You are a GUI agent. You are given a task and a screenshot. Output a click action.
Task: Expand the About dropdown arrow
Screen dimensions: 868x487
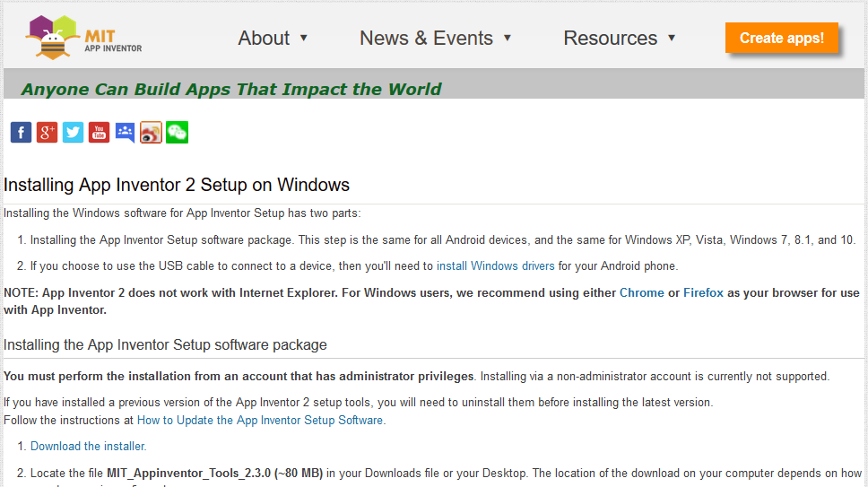pyautogui.click(x=304, y=38)
